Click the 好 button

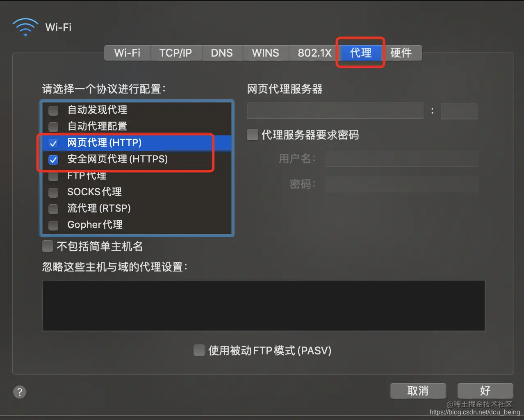tap(485, 391)
